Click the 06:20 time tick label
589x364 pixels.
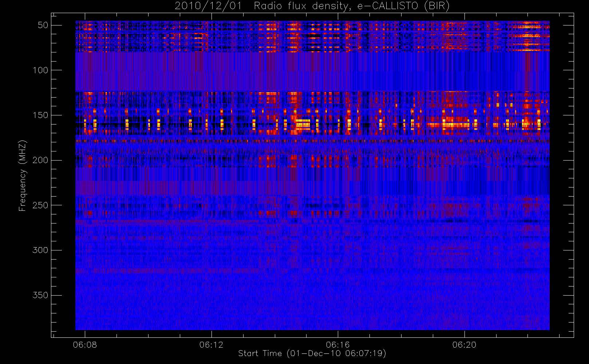click(x=465, y=345)
